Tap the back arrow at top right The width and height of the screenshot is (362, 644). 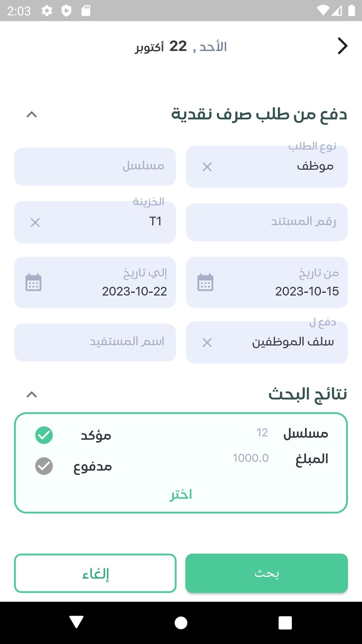(342, 46)
